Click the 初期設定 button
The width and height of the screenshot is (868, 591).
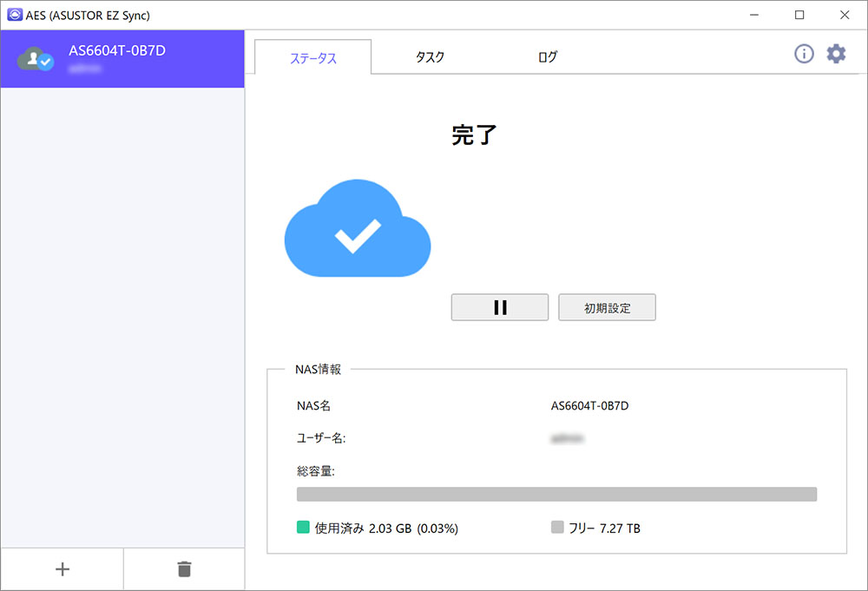(608, 307)
